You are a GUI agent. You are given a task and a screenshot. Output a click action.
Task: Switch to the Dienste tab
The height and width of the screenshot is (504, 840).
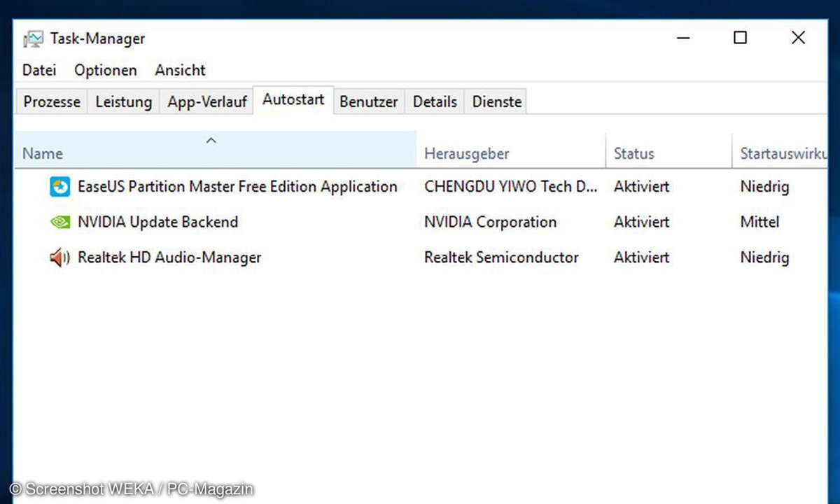click(x=497, y=101)
